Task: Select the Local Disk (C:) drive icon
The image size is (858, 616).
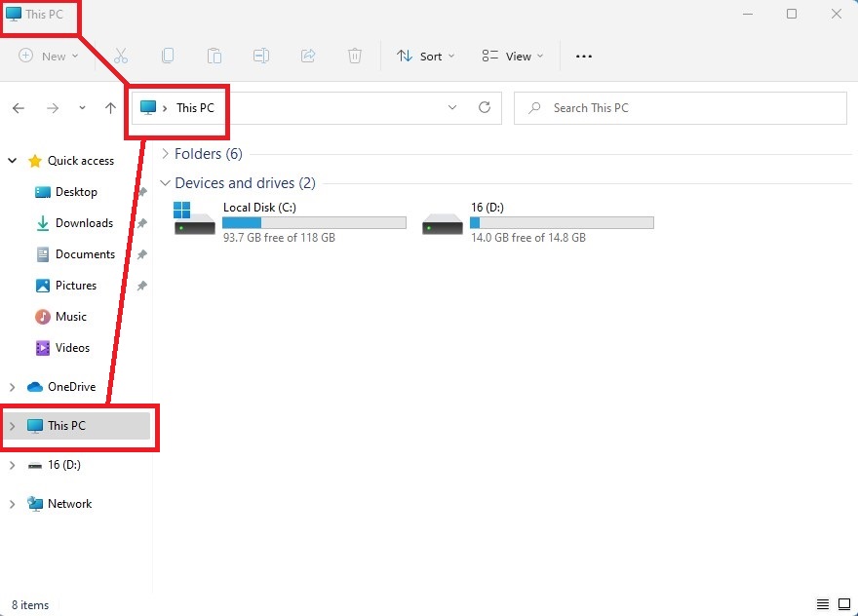Action: point(194,218)
